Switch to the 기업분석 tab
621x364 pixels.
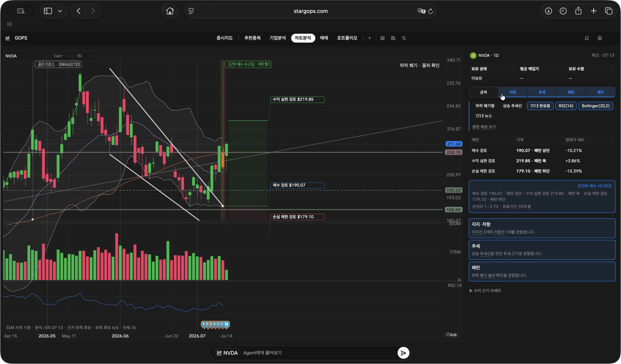click(278, 38)
